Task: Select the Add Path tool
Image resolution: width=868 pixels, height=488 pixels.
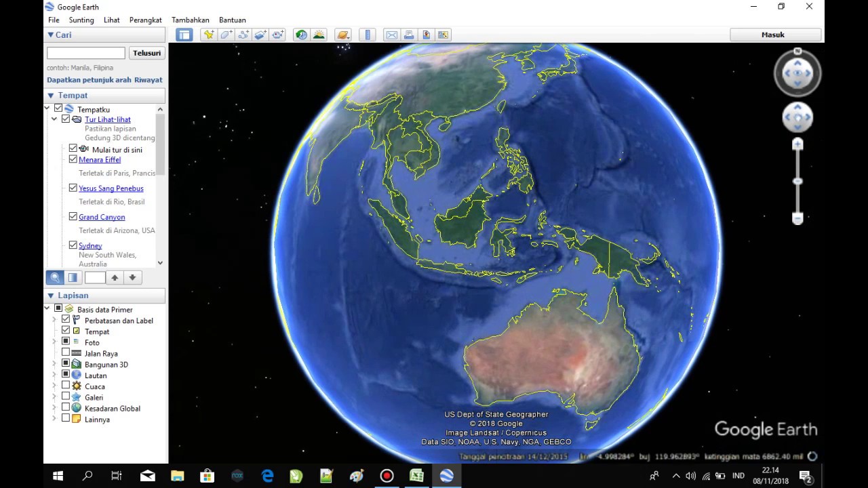Action: pyautogui.click(x=243, y=35)
